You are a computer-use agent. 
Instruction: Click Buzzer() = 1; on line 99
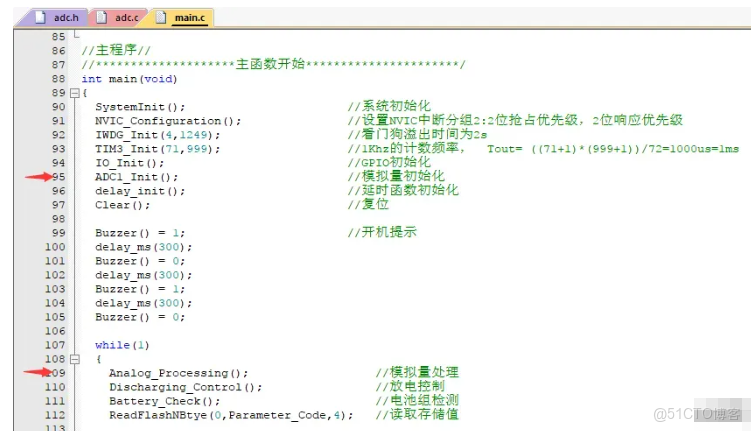(x=140, y=233)
